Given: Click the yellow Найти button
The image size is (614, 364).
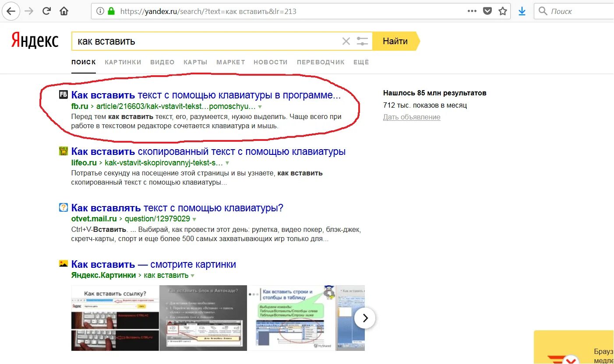Looking at the screenshot, I should pyautogui.click(x=395, y=41).
